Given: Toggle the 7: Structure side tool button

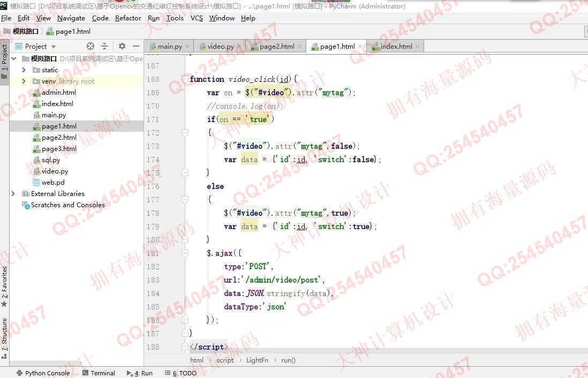Looking at the screenshot, I should click(4, 337).
